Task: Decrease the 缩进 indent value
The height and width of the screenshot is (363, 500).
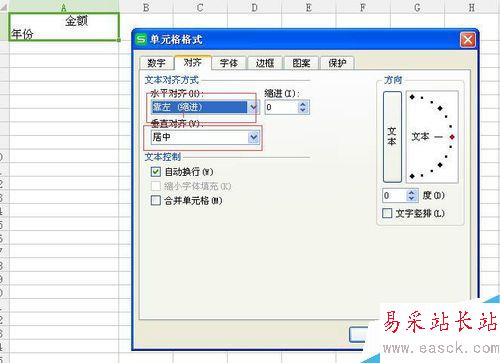Action: coord(303,110)
